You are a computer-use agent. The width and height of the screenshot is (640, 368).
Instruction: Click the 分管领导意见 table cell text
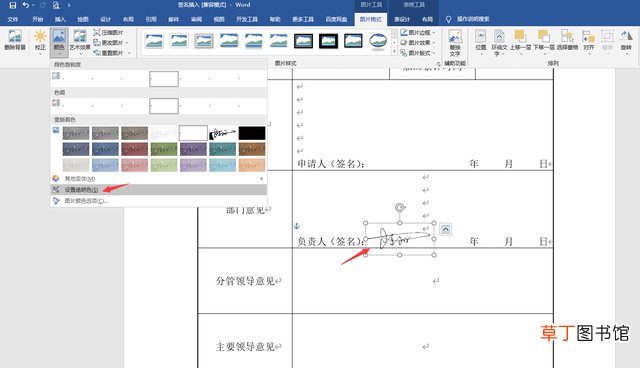click(245, 281)
